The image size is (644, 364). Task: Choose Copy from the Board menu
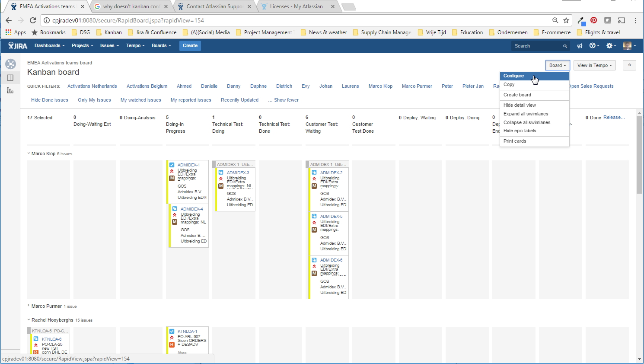coord(534,85)
